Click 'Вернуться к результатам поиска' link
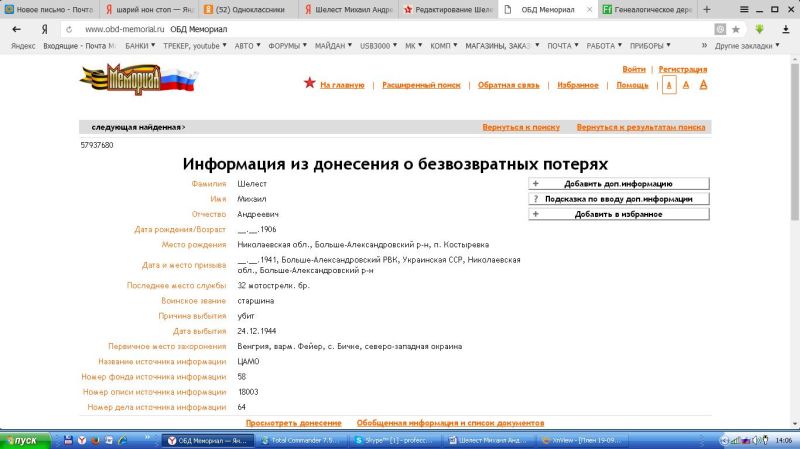The image size is (800, 449). coord(640,128)
